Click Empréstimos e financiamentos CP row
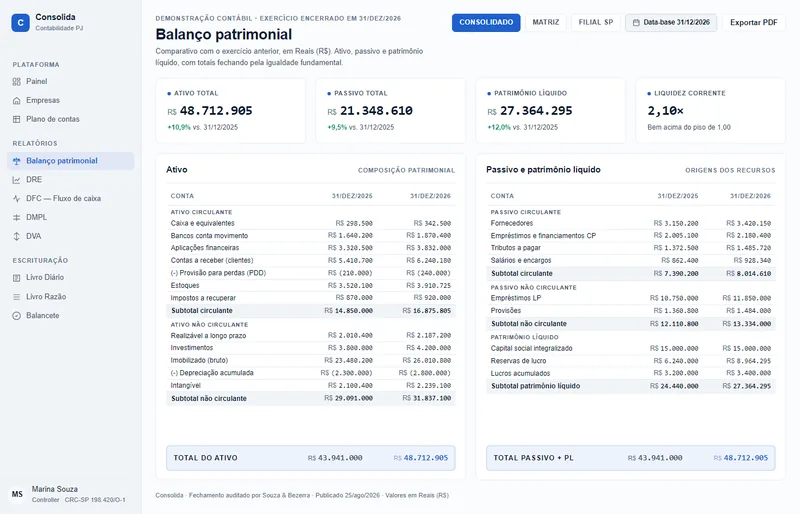Image resolution: width=800 pixels, height=514 pixels. (x=631, y=236)
